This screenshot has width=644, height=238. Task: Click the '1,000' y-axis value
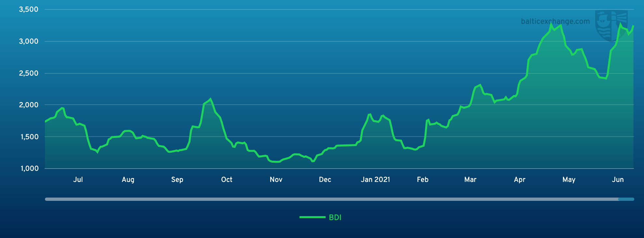pos(29,169)
